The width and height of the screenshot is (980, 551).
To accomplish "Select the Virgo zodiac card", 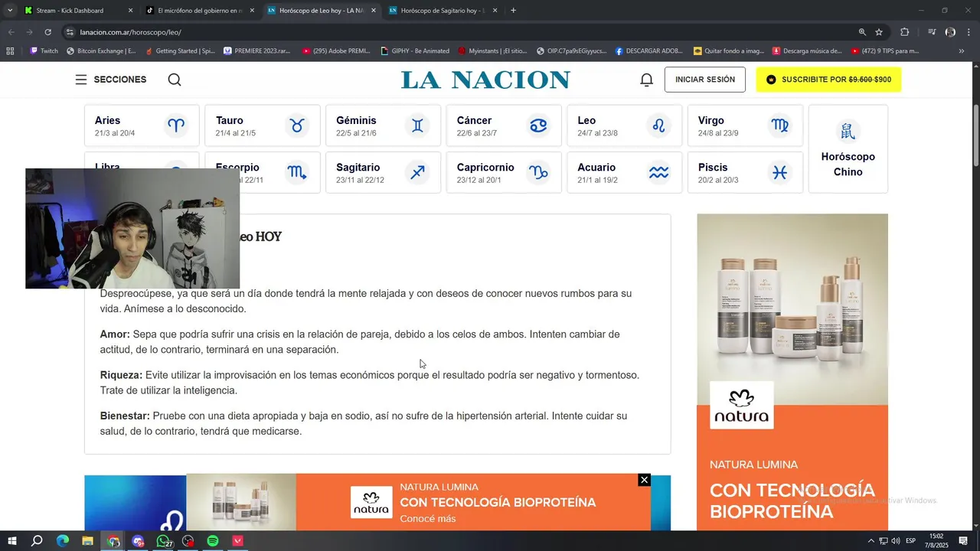I will point(745,126).
